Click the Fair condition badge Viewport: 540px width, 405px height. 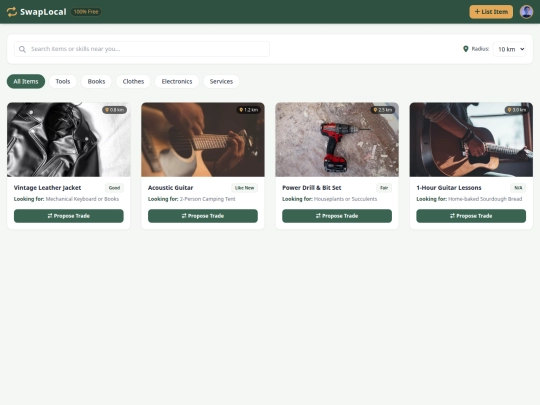pyautogui.click(x=384, y=188)
